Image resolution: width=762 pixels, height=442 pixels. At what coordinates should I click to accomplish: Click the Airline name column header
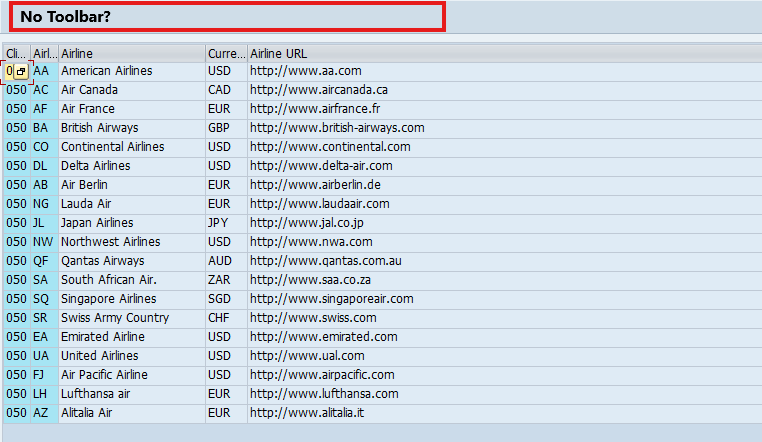click(x=132, y=53)
